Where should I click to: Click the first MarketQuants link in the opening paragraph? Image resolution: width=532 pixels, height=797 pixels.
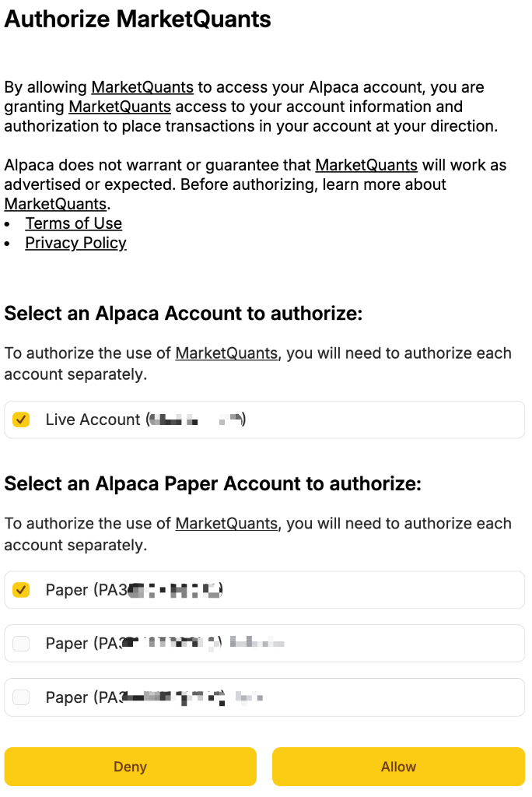click(x=142, y=86)
